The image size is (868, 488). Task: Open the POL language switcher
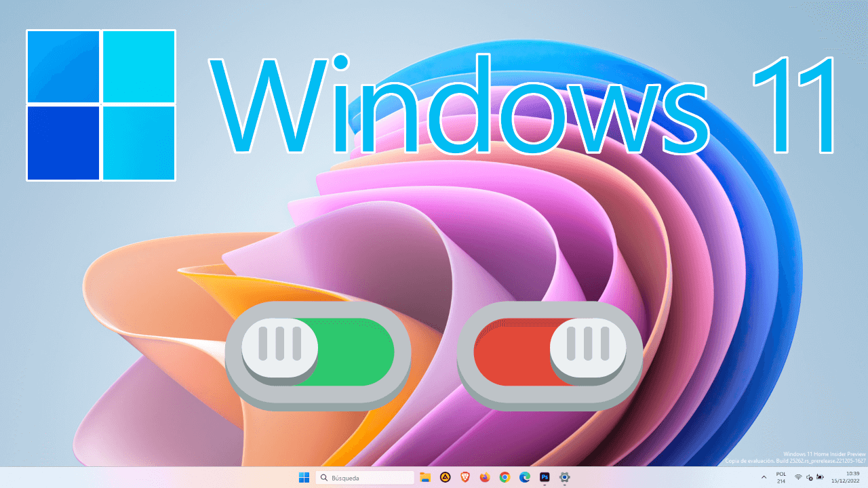pyautogui.click(x=781, y=477)
